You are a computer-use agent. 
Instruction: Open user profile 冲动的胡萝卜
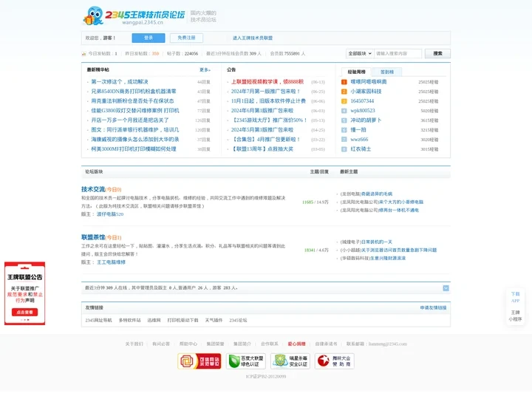[x=366, y=120]
